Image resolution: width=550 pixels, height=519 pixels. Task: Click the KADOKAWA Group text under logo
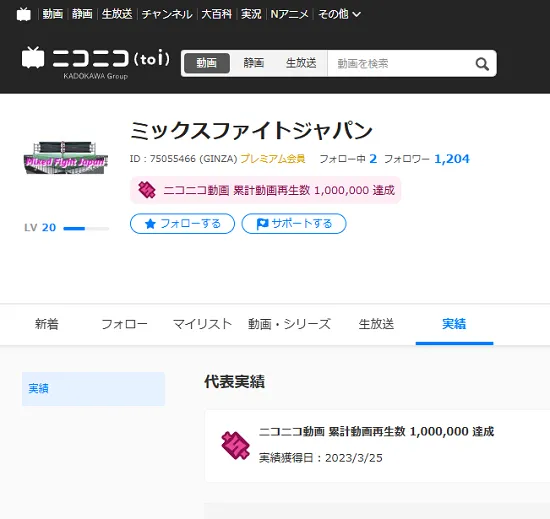95,76
